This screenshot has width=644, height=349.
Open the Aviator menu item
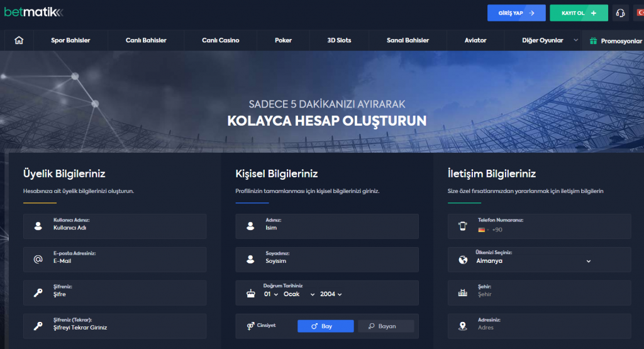coord(475,40)
